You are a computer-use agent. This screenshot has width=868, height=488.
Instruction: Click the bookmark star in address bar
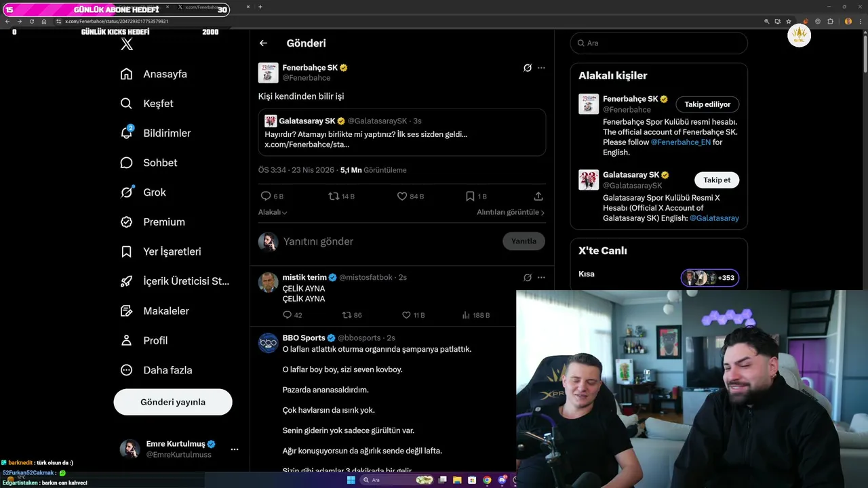point(789,22)
